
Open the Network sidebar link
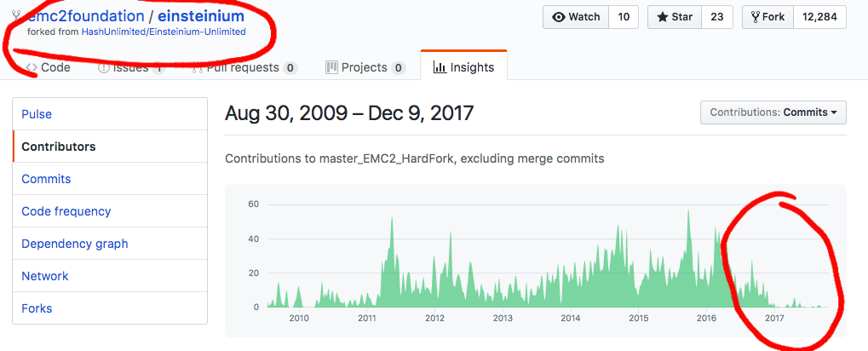110,276
